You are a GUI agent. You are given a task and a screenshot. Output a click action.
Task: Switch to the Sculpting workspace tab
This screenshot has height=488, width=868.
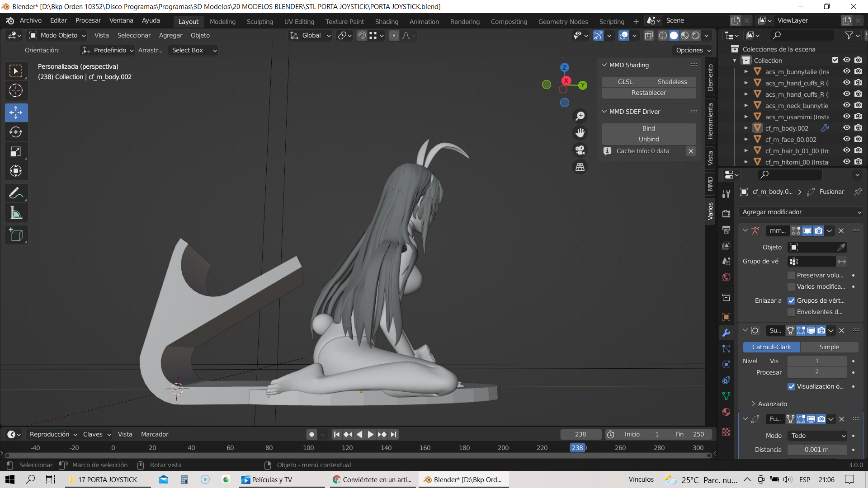[x=260, y=22]
